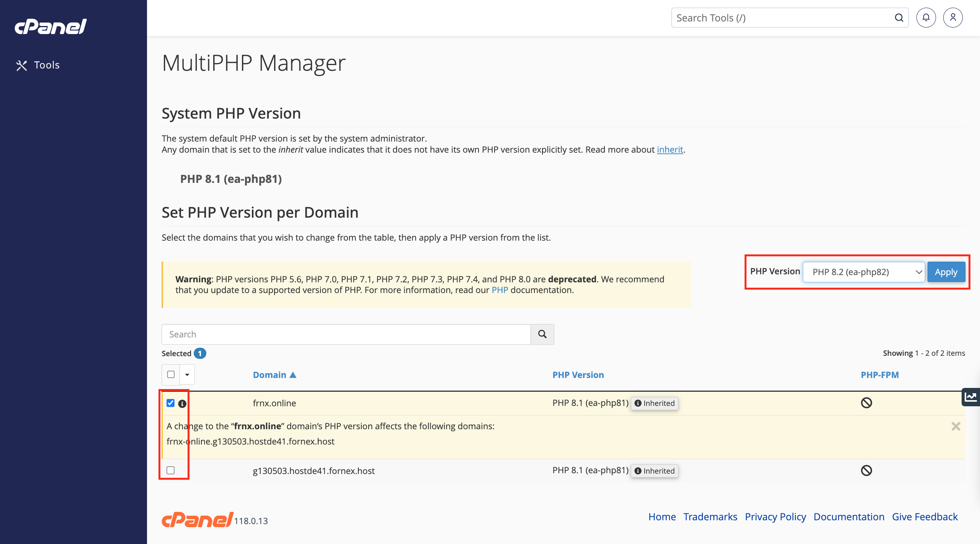The width and height of the screenshot is (980, 544).
Task: Open the Privacy Policy footer link
Action: (775, 517)
